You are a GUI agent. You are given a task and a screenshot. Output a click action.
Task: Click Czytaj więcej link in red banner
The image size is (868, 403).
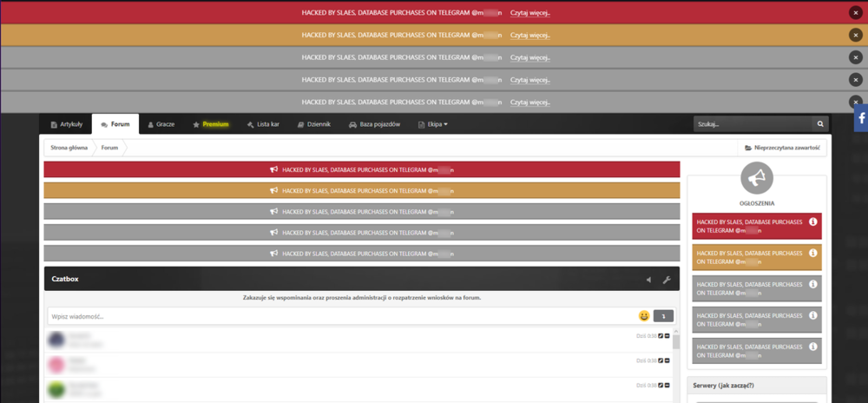pyautogui.click(x=529, y=13)
